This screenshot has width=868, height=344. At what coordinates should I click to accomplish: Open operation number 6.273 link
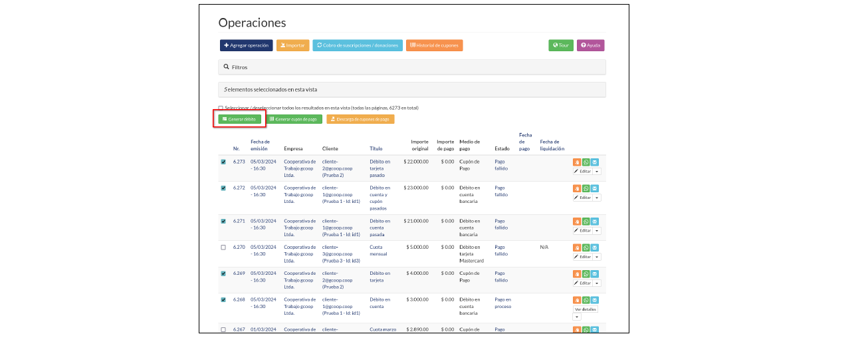(239, 162)
